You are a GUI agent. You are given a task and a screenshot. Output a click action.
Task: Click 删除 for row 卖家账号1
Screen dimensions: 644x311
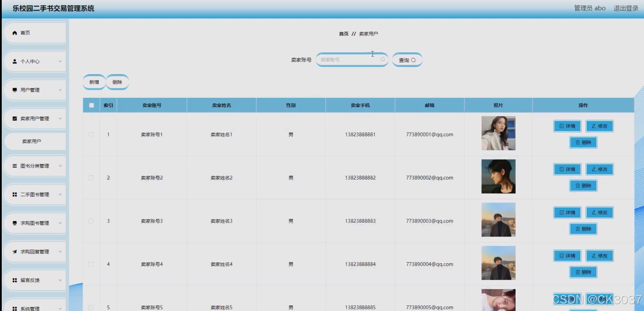coord(583,143)
